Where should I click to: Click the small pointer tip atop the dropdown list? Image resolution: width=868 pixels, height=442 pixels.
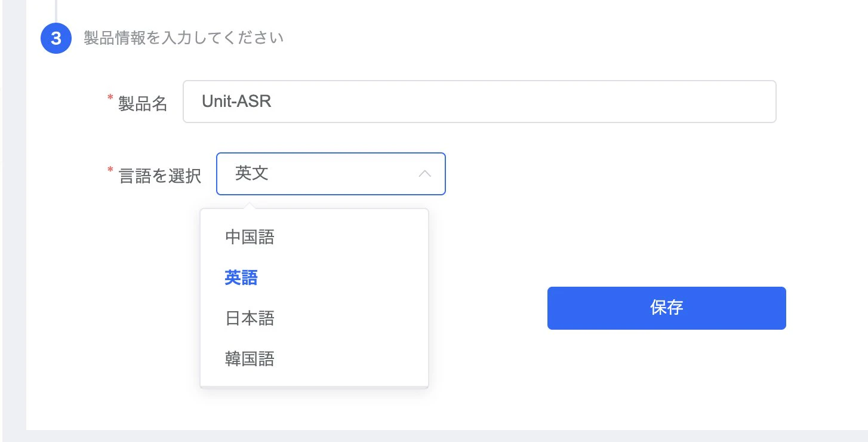pyautogui.click(x=251, y=205)
